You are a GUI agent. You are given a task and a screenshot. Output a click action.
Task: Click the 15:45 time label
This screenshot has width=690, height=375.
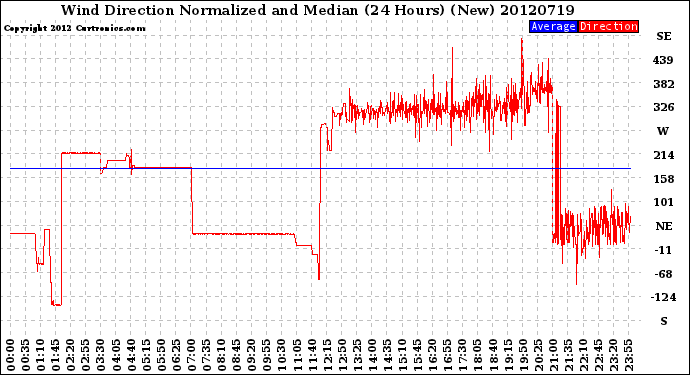[x=417, y=355]
